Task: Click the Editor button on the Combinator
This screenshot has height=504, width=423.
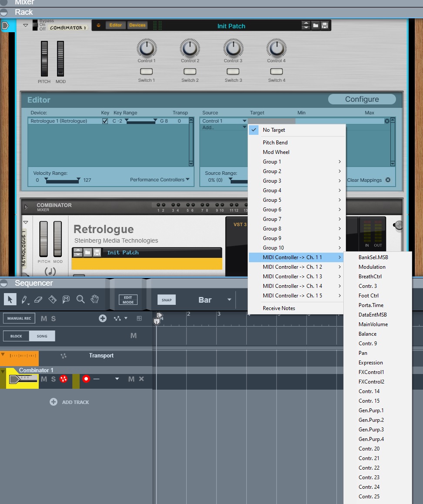Action: (x=115, y=25)
